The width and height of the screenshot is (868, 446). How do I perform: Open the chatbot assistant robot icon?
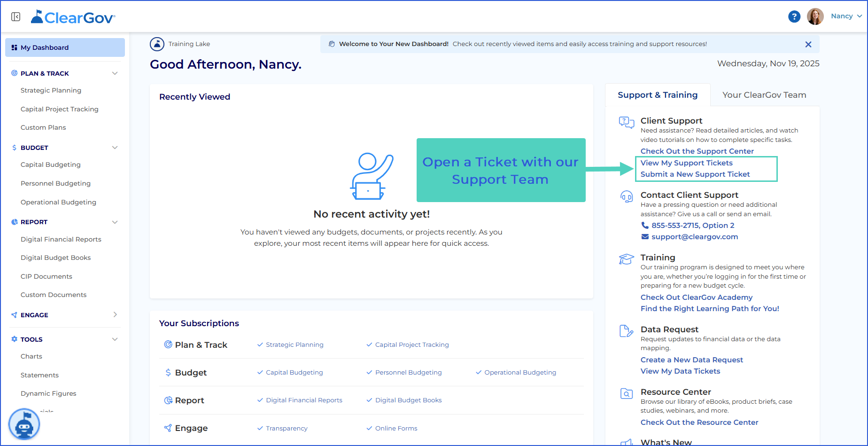coord(24,424)
